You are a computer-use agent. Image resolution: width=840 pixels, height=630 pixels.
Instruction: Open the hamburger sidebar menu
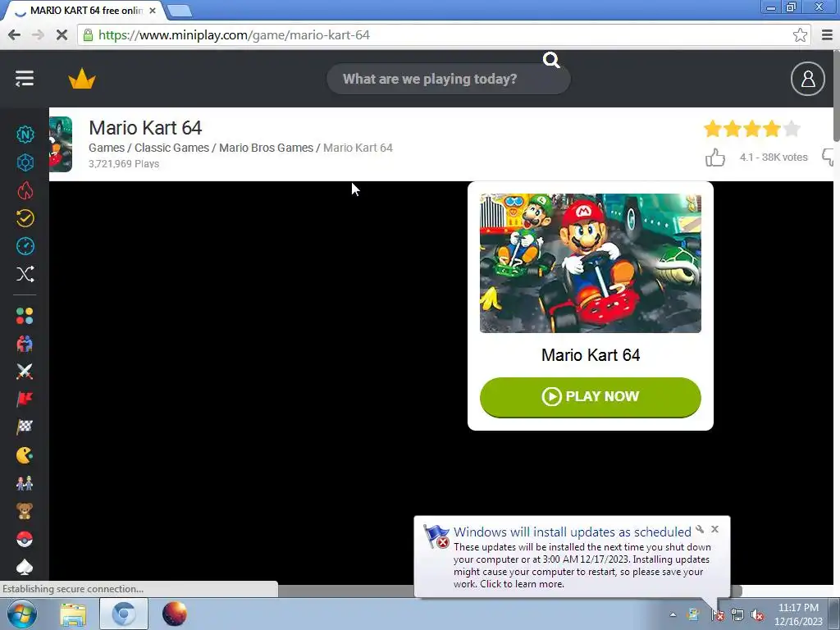(x=25, y=79)
